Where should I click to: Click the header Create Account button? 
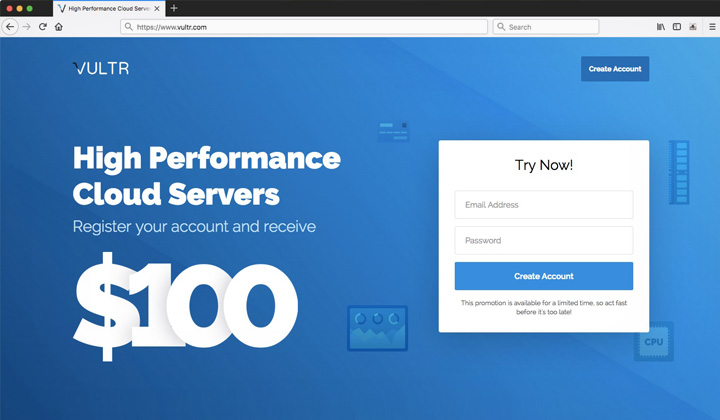click(615, 69)
